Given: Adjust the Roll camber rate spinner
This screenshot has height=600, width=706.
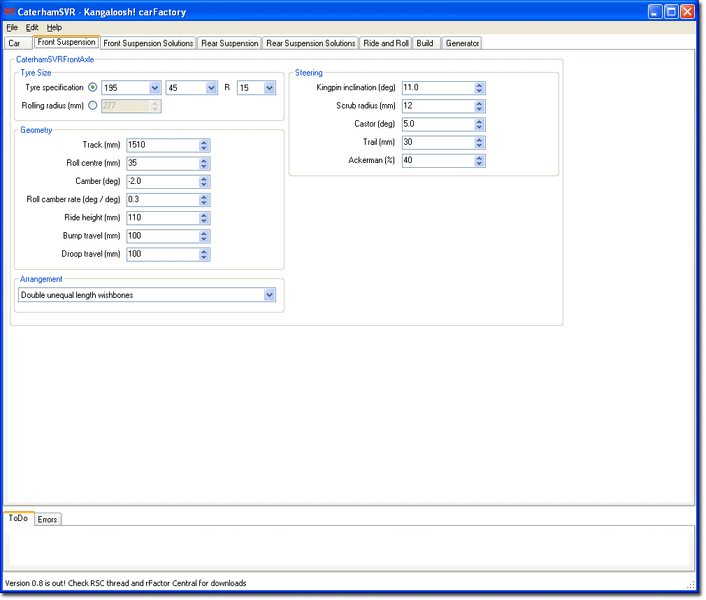Looking at the screenshot, I should pyautogui.click(x=204, y=199).
